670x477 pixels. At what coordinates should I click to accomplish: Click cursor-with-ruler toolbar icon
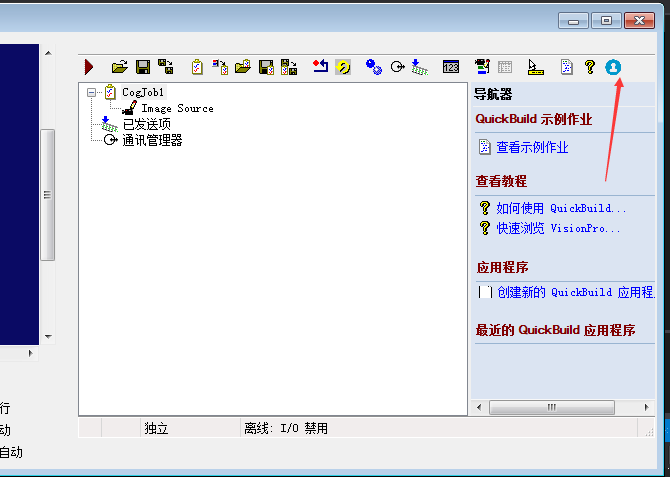click(535, 67)
